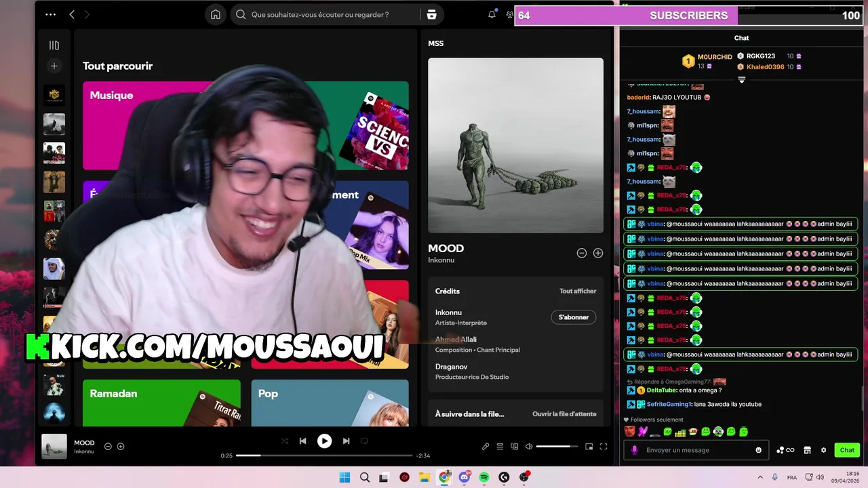The width and height of the screenshot is (868, 488).
Task: Skip to the next track
Action: 346,441
